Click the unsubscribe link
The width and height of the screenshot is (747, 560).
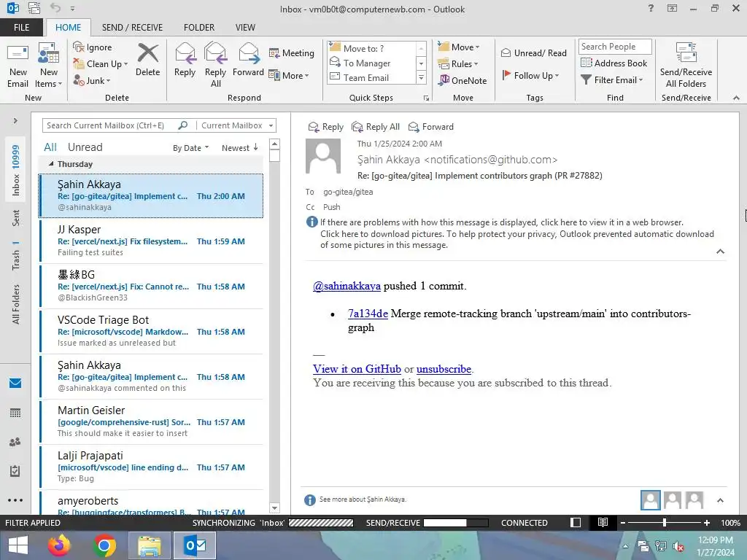coord(444,369)
